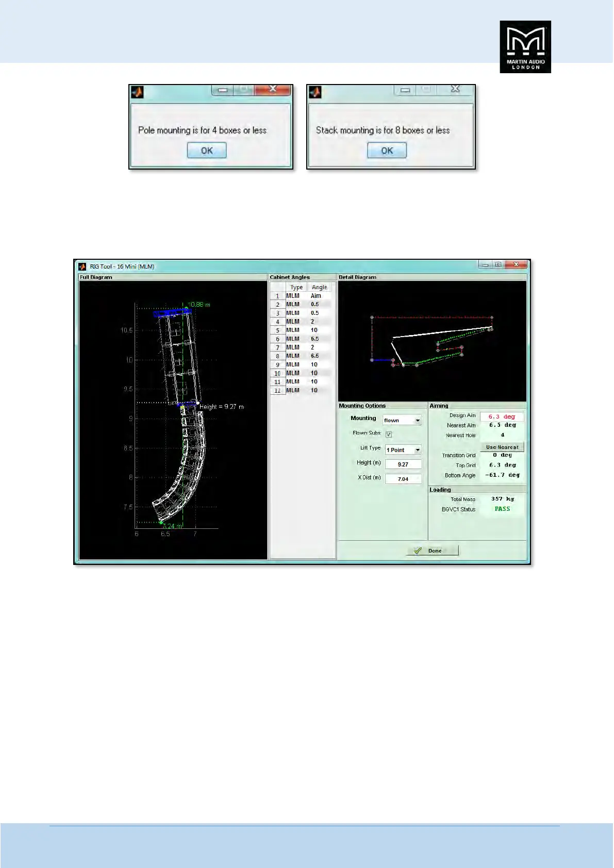Select row 1 Aim angle cell

tap(320, 296)
